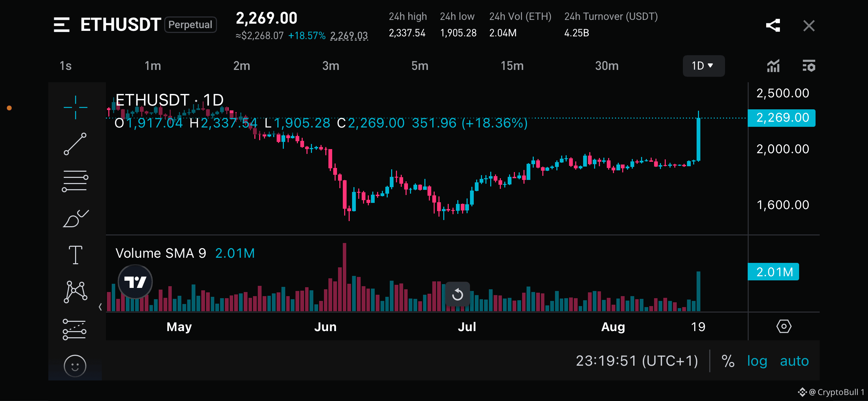Click the 2,269.00 current price label on the axis
This screenshot has height=401, width=868.
pos(782,118)
